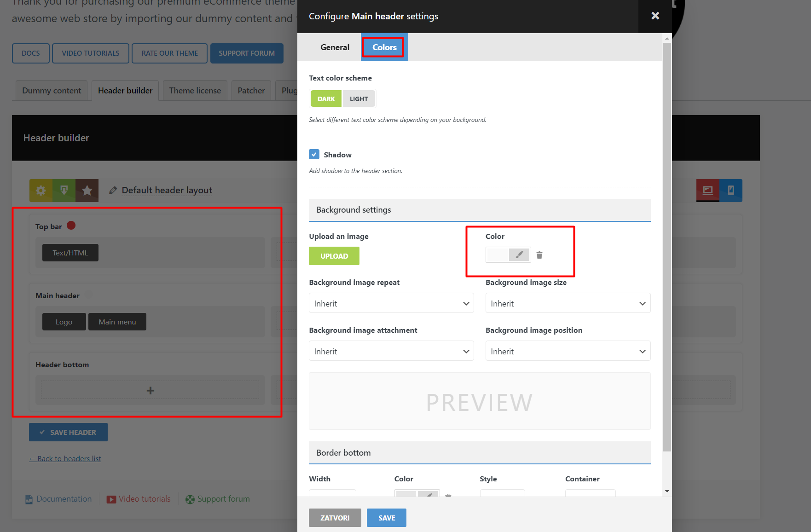The height and width of the screenshot is (532, 811).
Task: Select LIGHT text color scheme
Action: [x=359, y=98]
